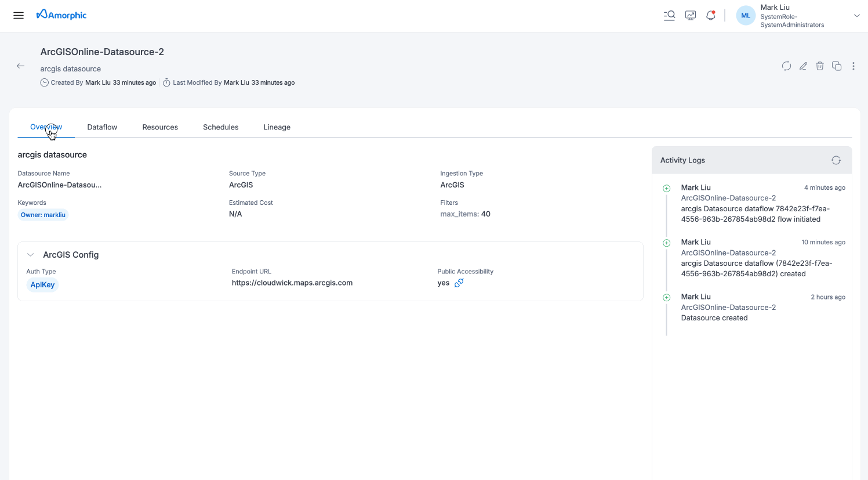Edit the datasource with the pencil icon

(x=803, y=66)
